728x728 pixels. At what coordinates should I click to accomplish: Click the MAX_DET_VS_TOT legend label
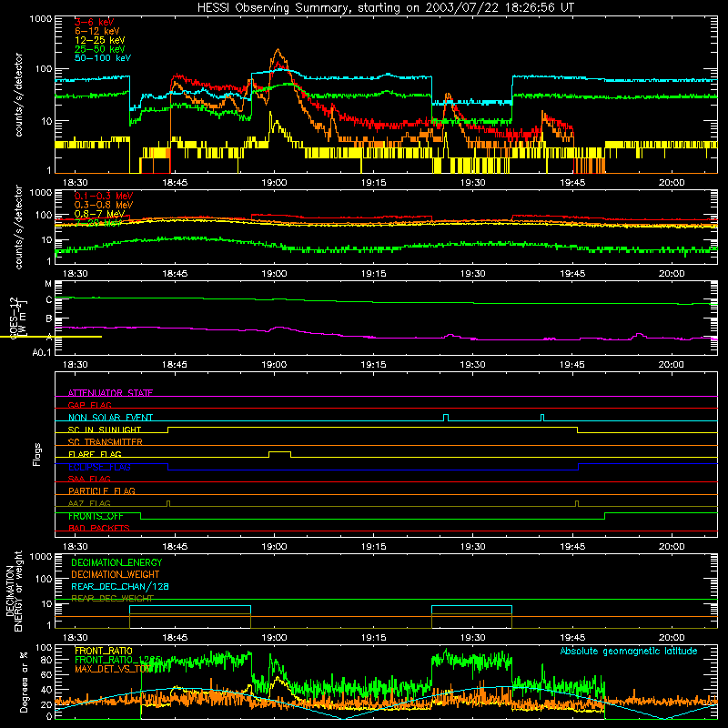click(x=112, y=669)
